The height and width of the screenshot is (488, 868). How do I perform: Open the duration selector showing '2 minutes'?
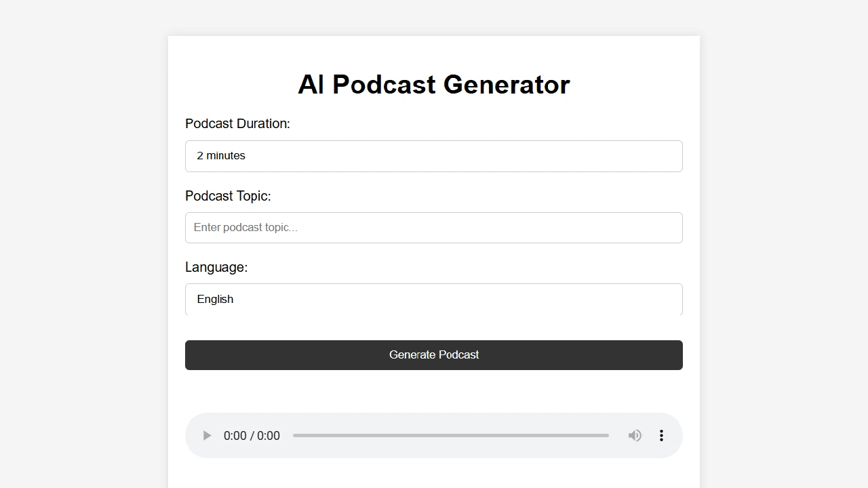click(x=434, y=156)
